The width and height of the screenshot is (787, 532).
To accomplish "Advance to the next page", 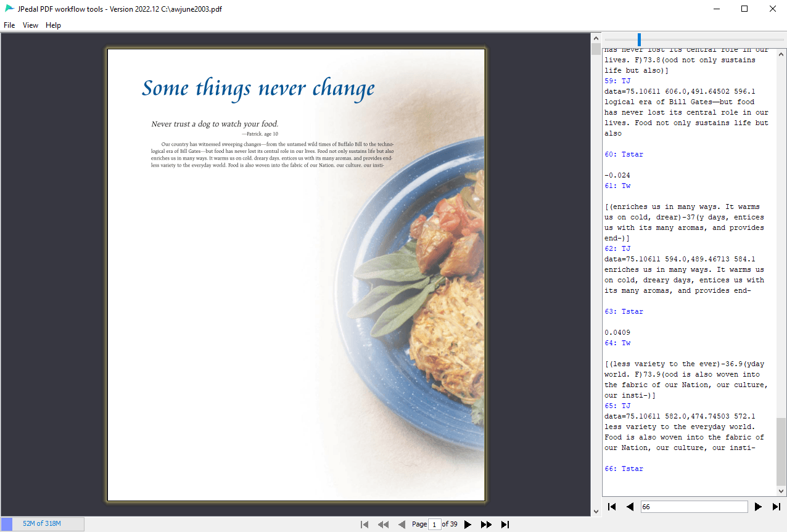I will coord(468,524).
